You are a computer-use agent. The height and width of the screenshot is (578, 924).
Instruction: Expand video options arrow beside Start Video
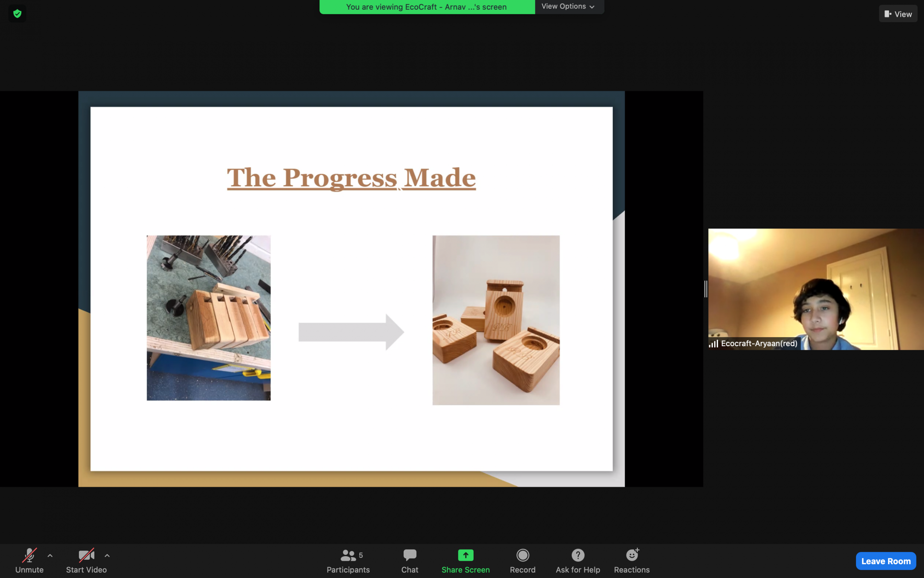click(107, 556)
